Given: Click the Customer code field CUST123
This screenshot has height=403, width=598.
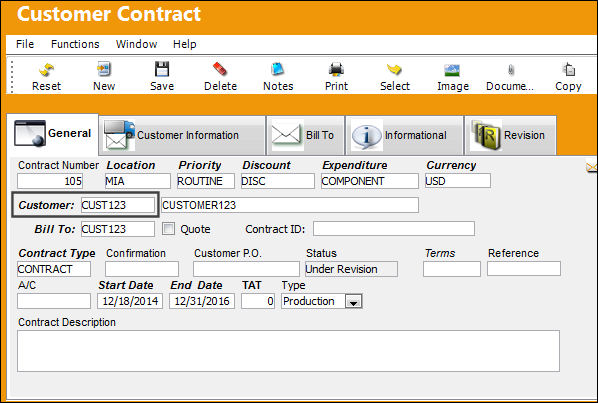Looking at the screenshot, I should [118, 205].
